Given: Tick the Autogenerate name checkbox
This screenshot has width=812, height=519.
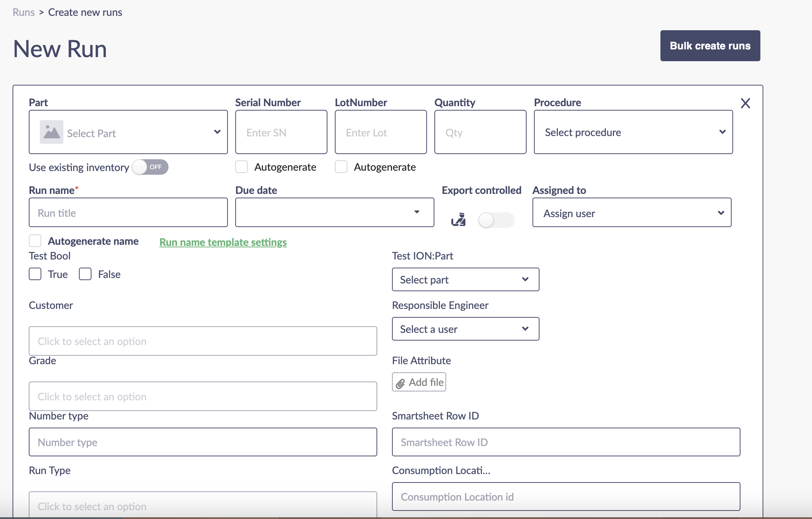Looking at the screenshot, I should tap(35, 241).
